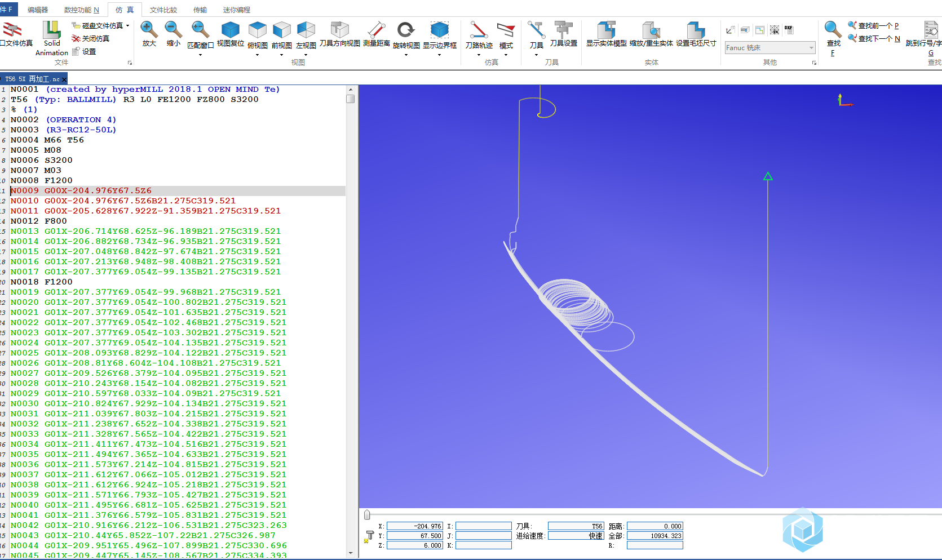This screenshot has height=560, width=942.
Task: Reset view with 视图复位 cube
Action: click(x=231, y=29)
